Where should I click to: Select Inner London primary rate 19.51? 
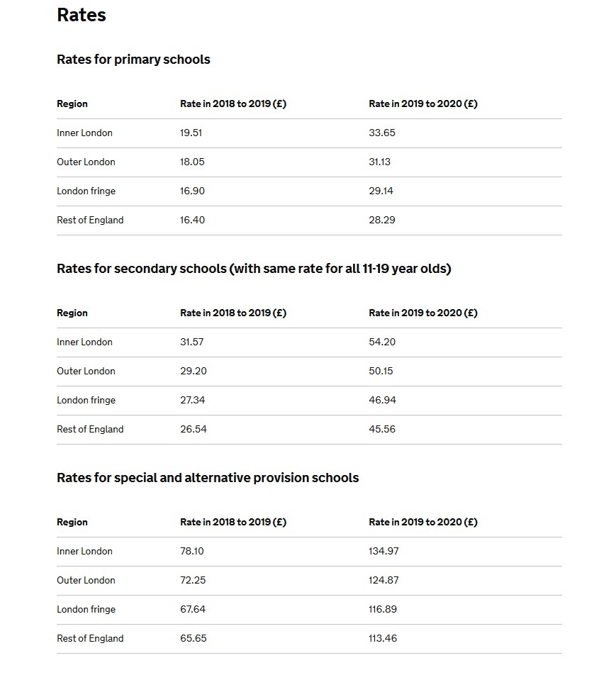(191, 133)
